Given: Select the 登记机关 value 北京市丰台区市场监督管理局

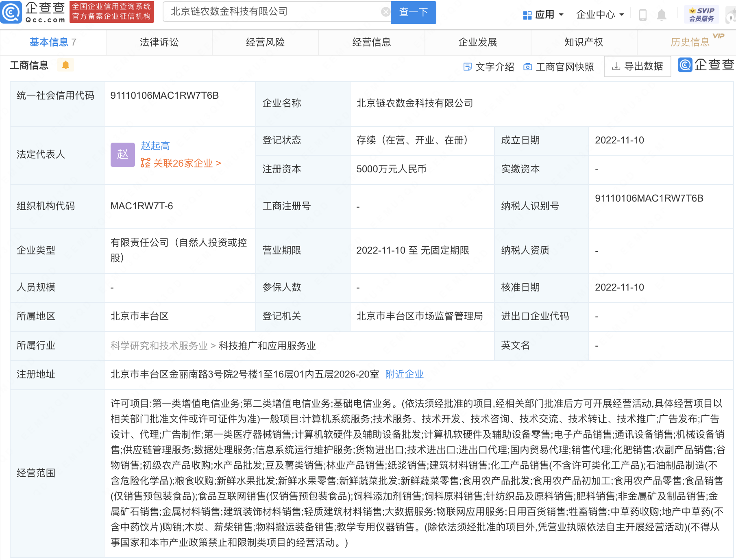Looking at the screenshot, I should [420, 316].
